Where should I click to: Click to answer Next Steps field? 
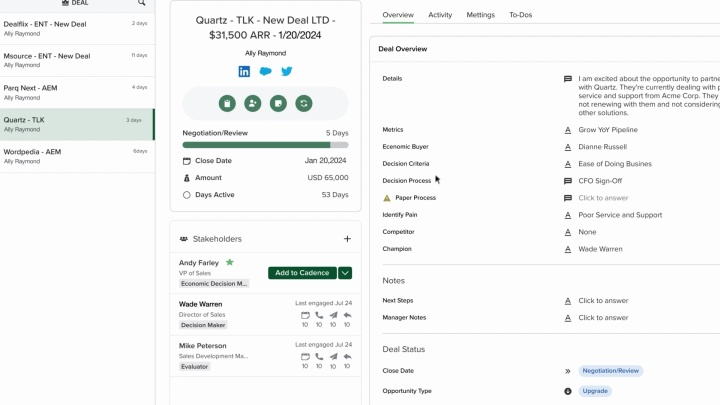point(603,301)
